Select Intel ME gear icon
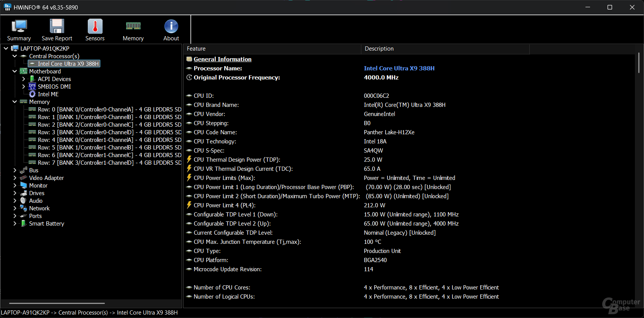The width and height of the screenshot is (644, 318). click(x=33, y=94)
